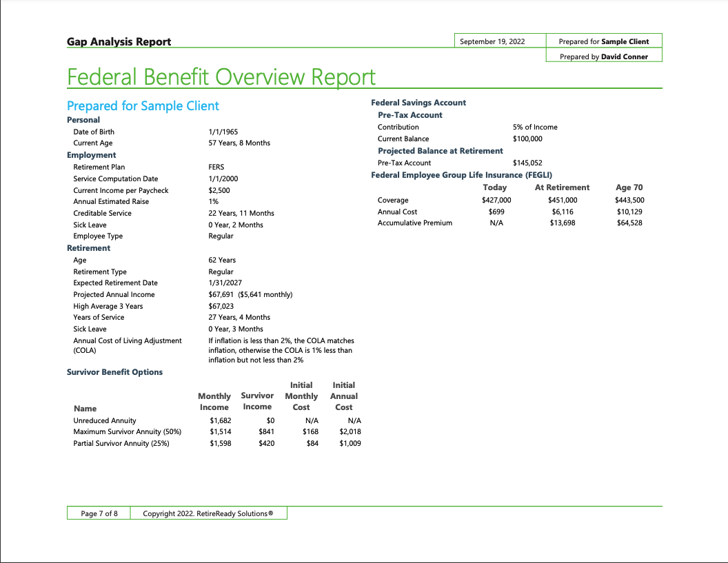Click initial annual cost '$1,009'
This screenshot has height=563, width=728.
(x=350, y=443)
